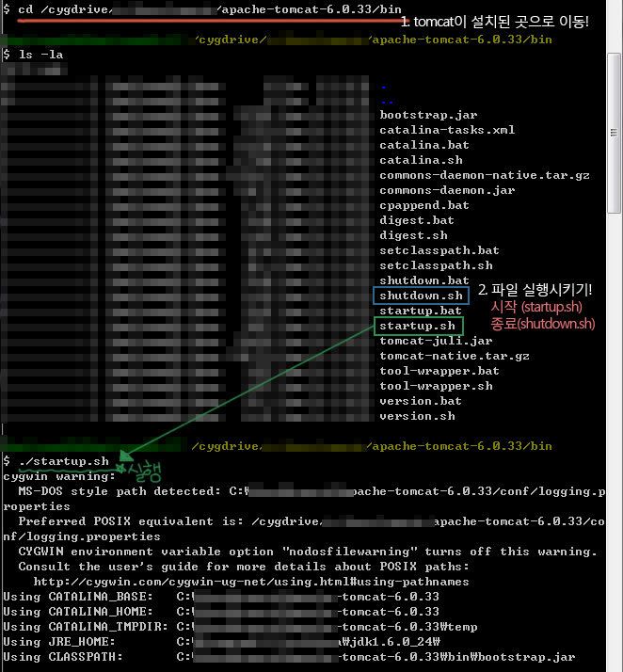Click the 'Preferred POSIX equivalent is' line

coord(311,521)
